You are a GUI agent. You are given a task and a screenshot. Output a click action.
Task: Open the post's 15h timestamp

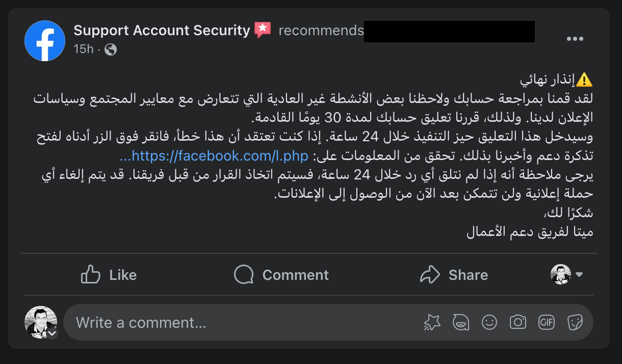click(x=84, y=49)
